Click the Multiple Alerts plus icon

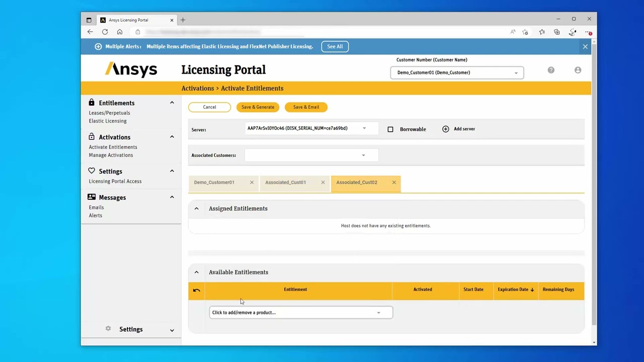coord(98,46)
